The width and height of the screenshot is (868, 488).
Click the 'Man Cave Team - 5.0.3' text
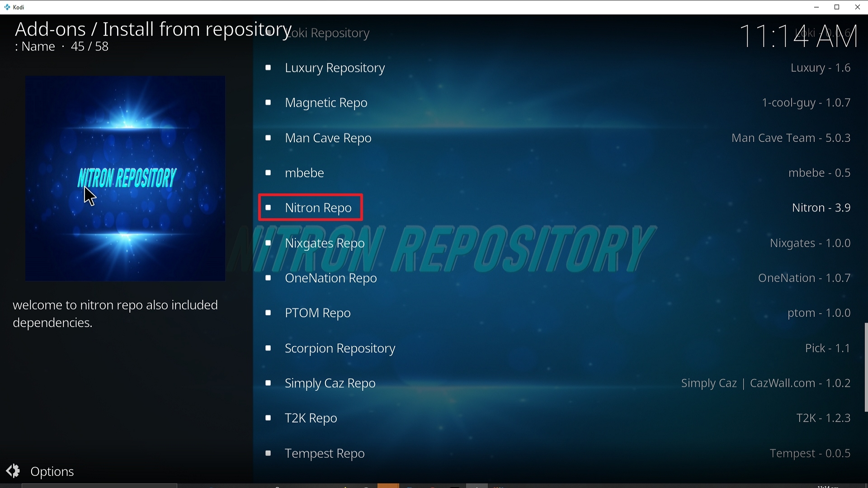pyautogui.click(x=791, y=138)
